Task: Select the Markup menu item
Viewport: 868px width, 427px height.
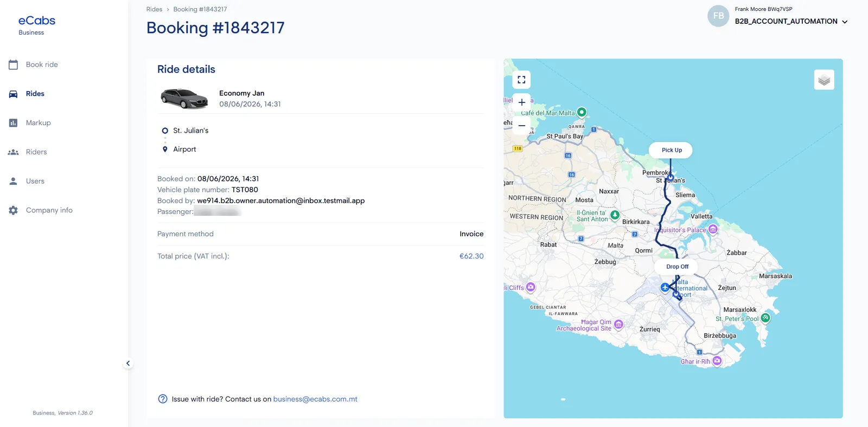Action: 39,123
